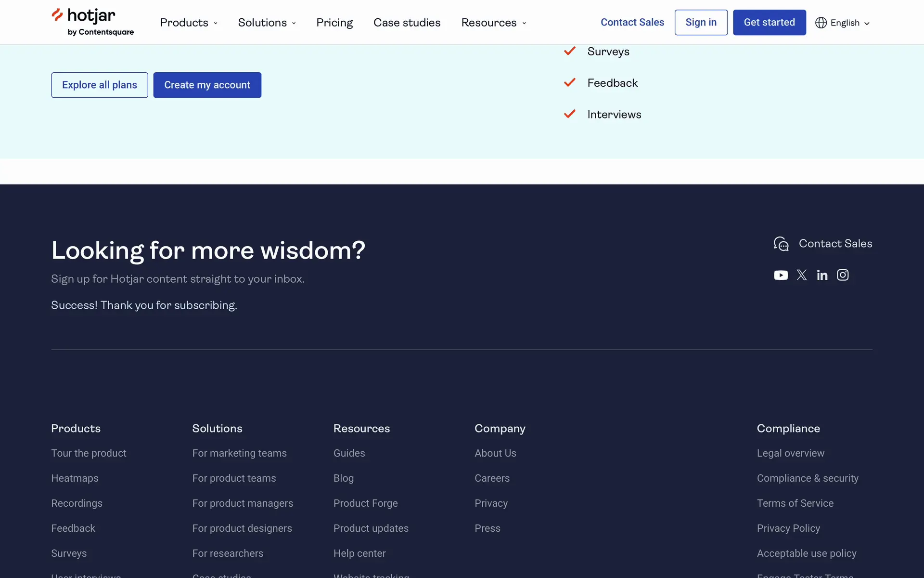Expand the Solutions dropdown menu
The width and height of the screenshot is (924, 578).
point(267,23)
